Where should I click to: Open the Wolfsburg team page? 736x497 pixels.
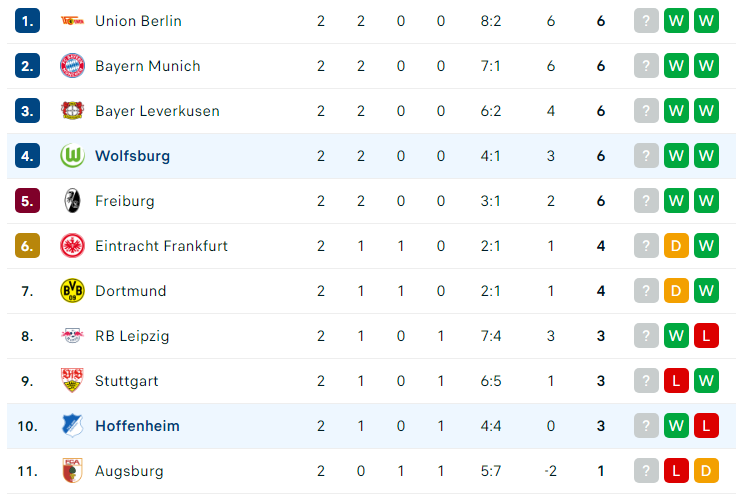point(132,156)
